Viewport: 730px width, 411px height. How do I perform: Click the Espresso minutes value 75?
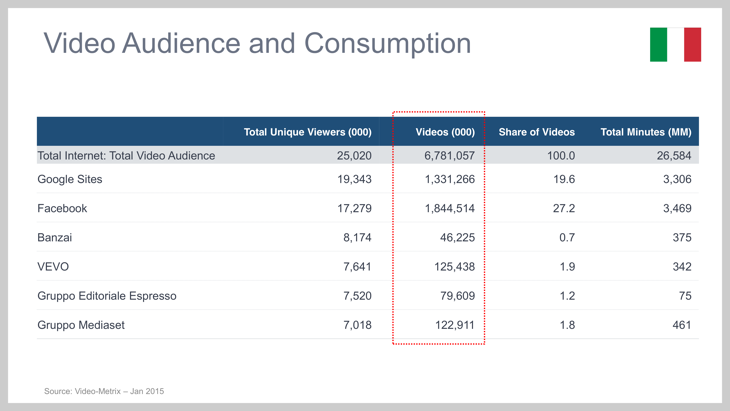pos(685,296)
